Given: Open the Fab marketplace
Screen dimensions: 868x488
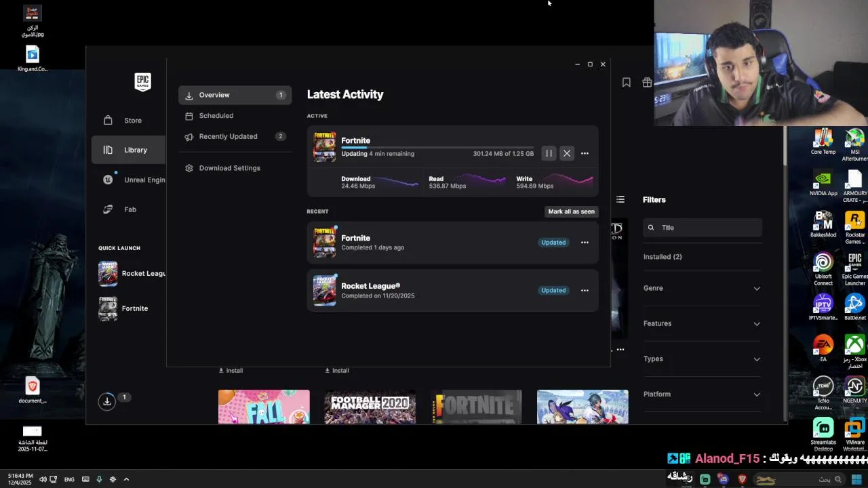Looking at the screenshot, I should [129, 209].
